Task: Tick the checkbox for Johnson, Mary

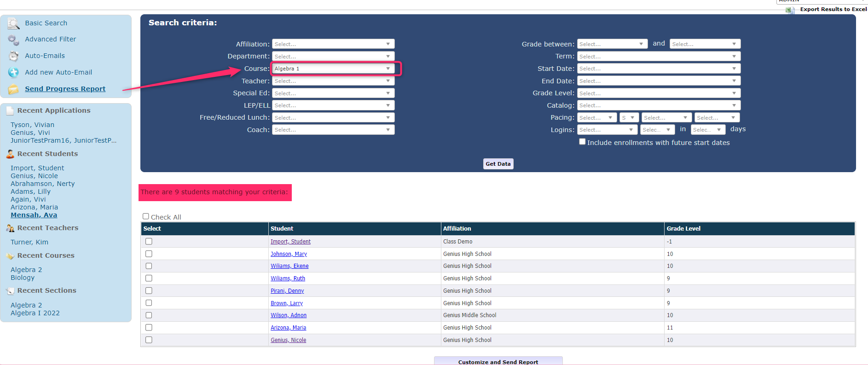Action: point(149,254)
